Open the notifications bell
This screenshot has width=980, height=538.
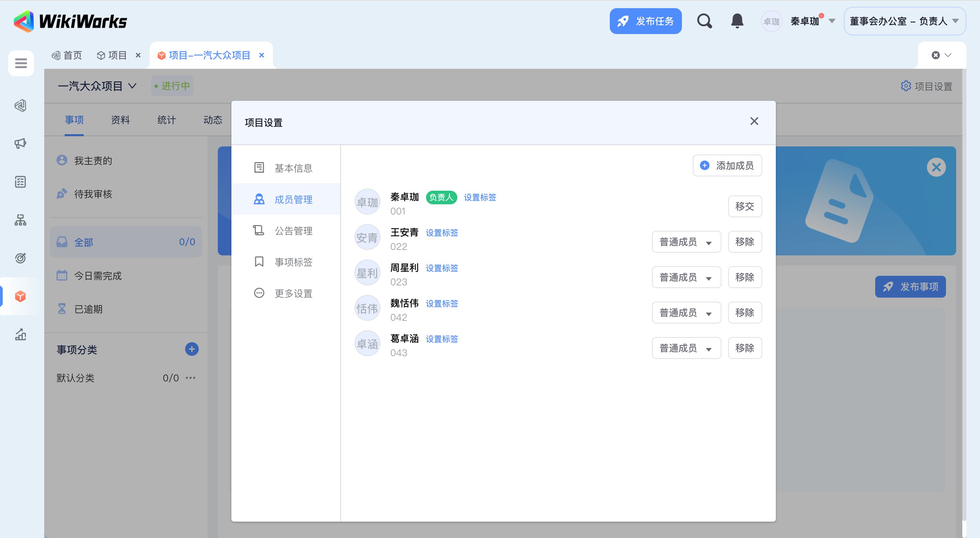click(737, 21)
